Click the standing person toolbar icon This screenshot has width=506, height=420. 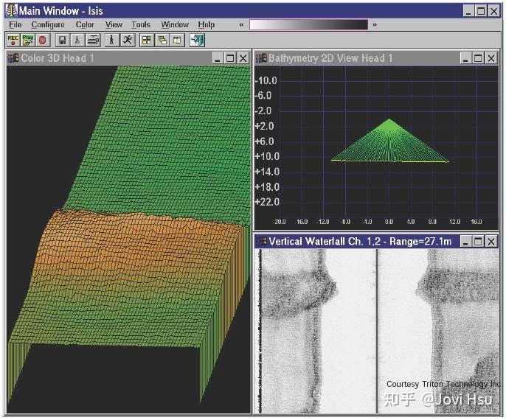click(x=113, y=40)
